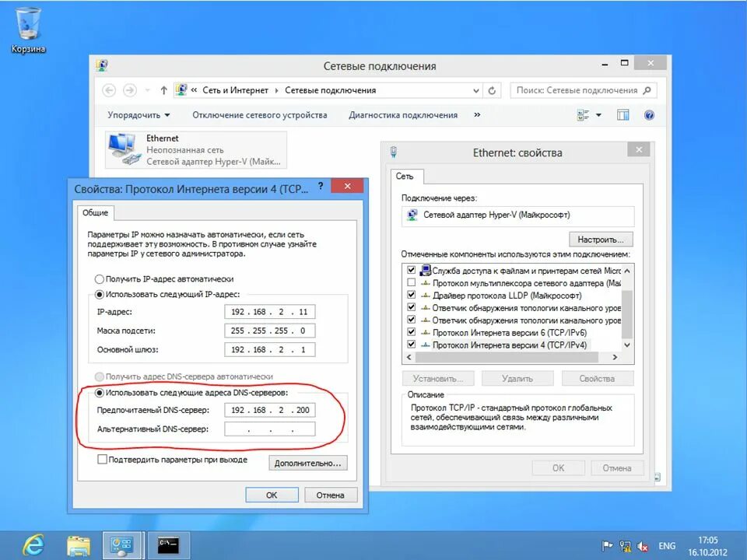The width and height of the screenshot is (747, 560).
Task: Click the IP-адрес input field
Action: click(x=270, y=312)
